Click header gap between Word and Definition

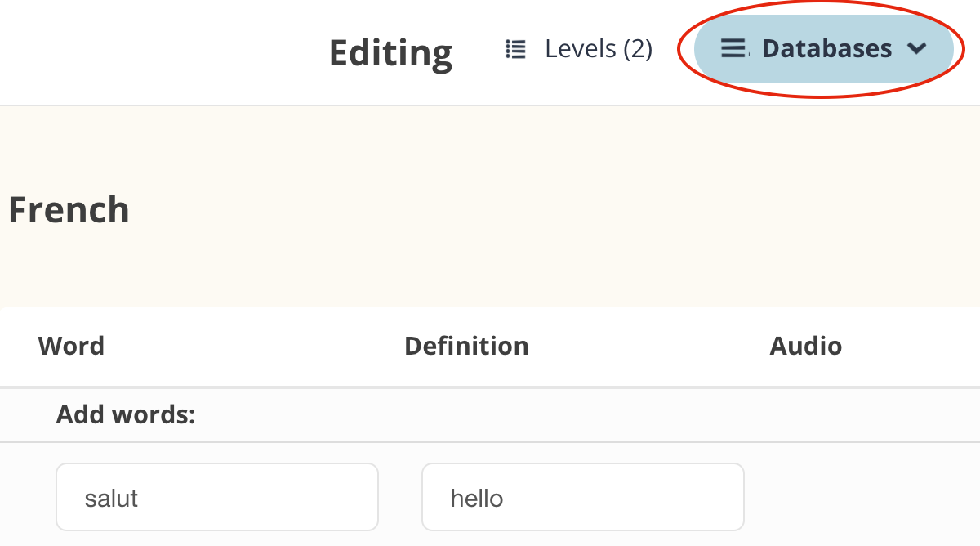coord(253,346)
